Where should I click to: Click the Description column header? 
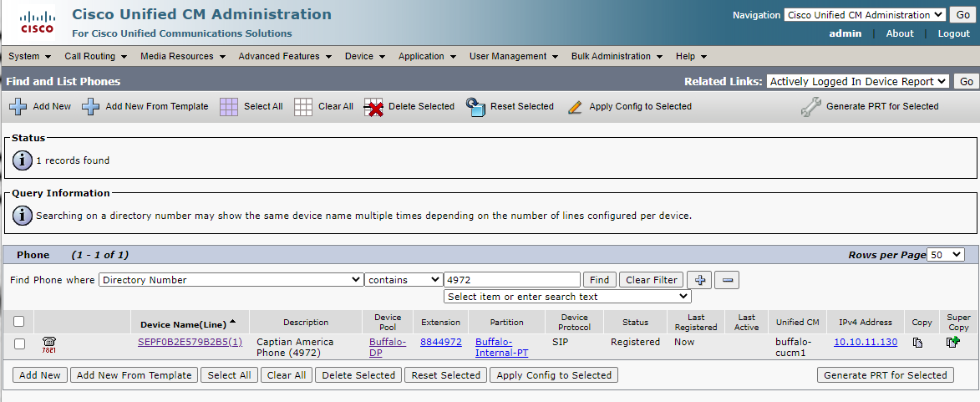pos(306,323)
